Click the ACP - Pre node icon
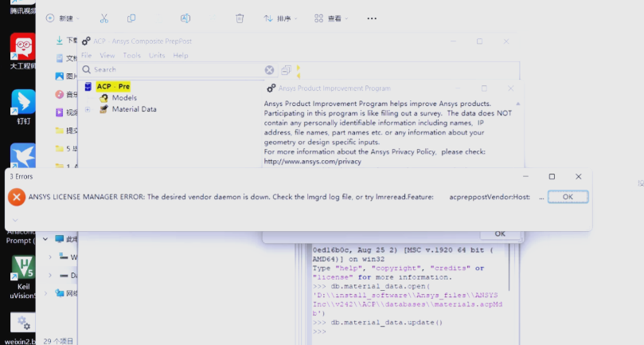 (x=88, y=86)
